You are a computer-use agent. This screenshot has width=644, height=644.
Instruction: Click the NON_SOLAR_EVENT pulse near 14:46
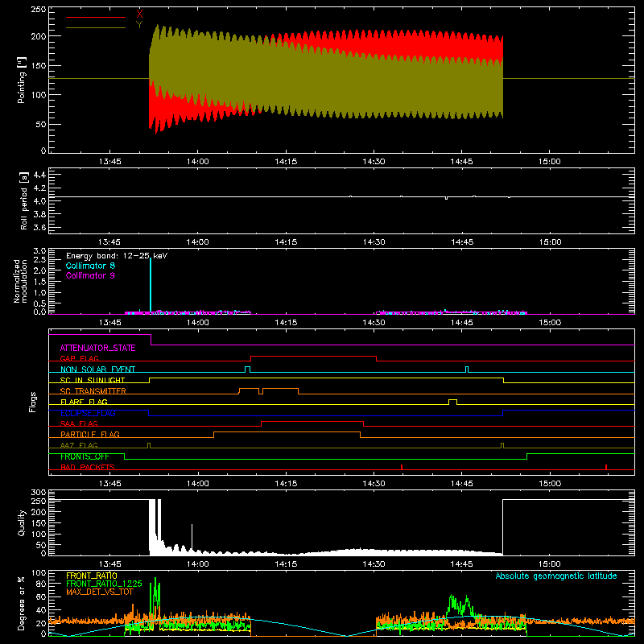467,369
